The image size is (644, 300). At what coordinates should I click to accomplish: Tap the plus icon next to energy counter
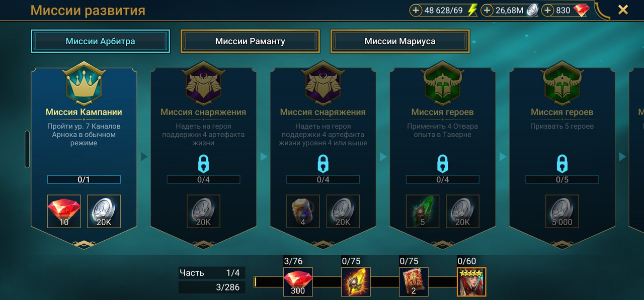pos(416,10)
